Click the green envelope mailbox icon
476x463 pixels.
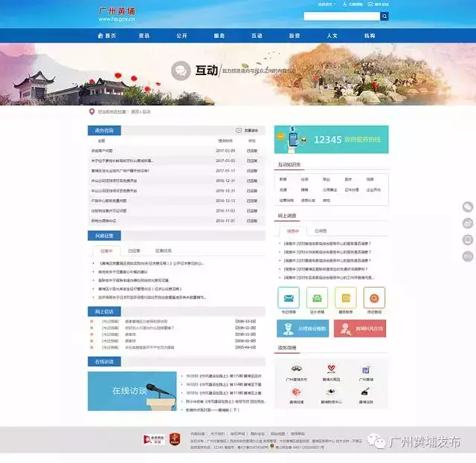tap(317, 297)
